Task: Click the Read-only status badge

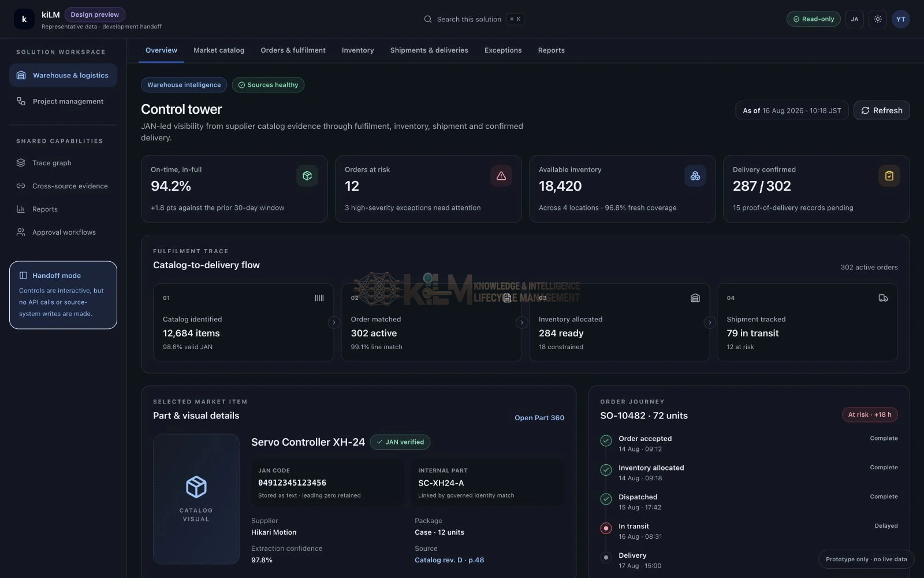Action: point(813,19)
